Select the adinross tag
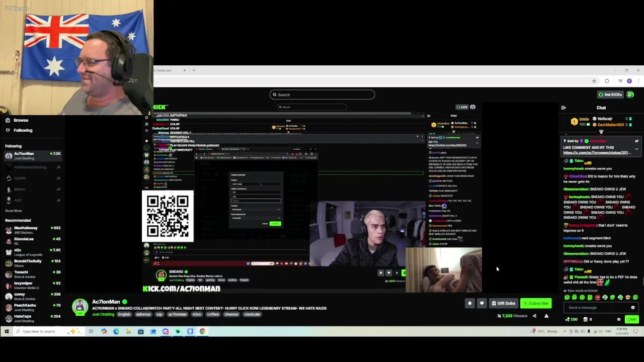Viewport: 644px width, 362px height. (x=143, y=314)
